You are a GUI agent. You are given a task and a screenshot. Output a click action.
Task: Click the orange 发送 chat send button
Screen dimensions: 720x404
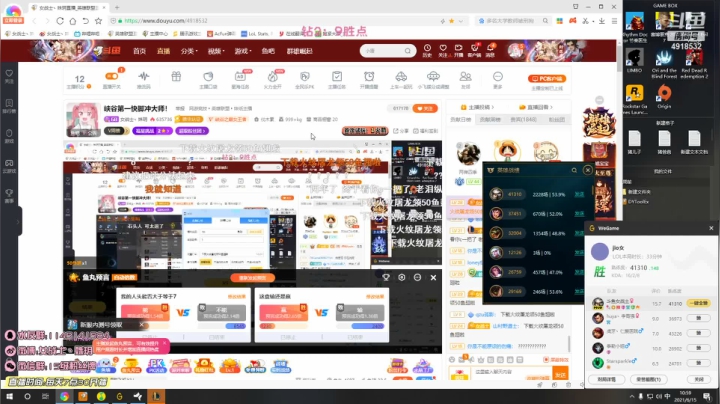560,374
